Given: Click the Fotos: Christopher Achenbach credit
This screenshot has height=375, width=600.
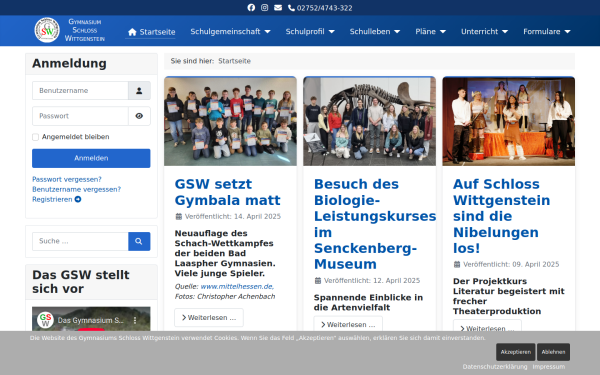Looking at the screenshot, I should click(225, 297).
